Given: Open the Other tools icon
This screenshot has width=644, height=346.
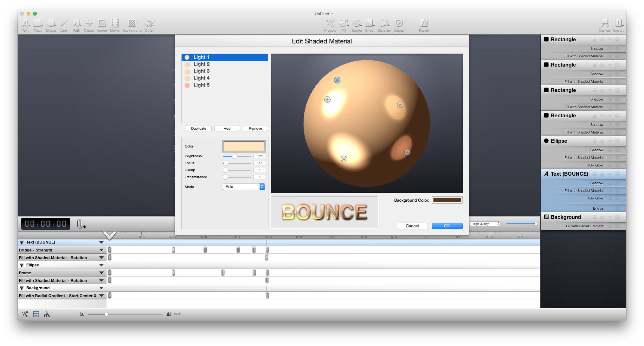Looking at the screenshot, I should (149, 23).
